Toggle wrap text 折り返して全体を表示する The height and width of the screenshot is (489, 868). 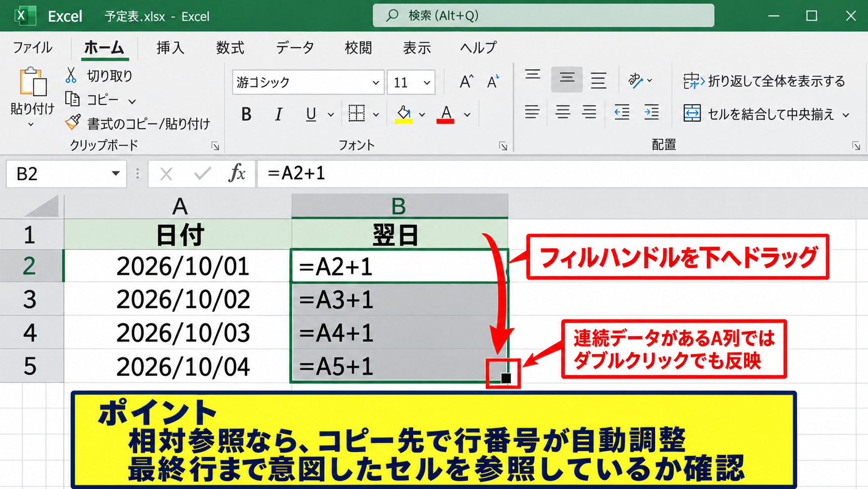[x=764, y=81]
